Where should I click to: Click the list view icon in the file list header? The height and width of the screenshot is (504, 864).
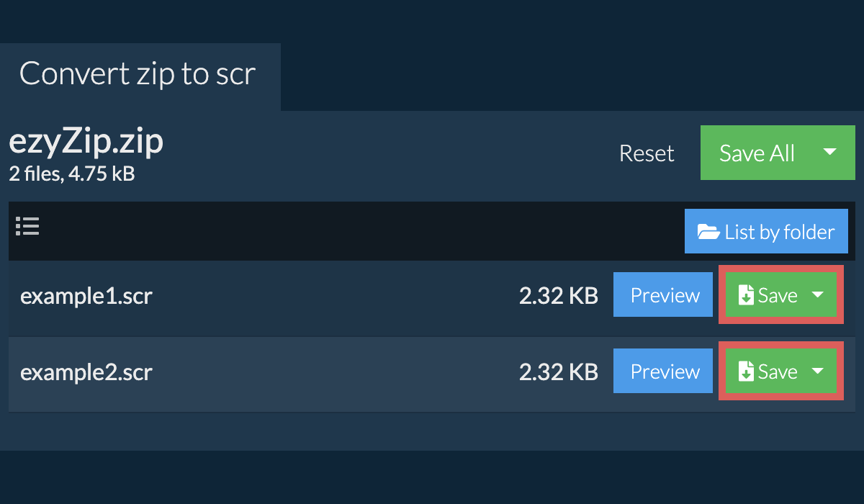pos(27,226)
